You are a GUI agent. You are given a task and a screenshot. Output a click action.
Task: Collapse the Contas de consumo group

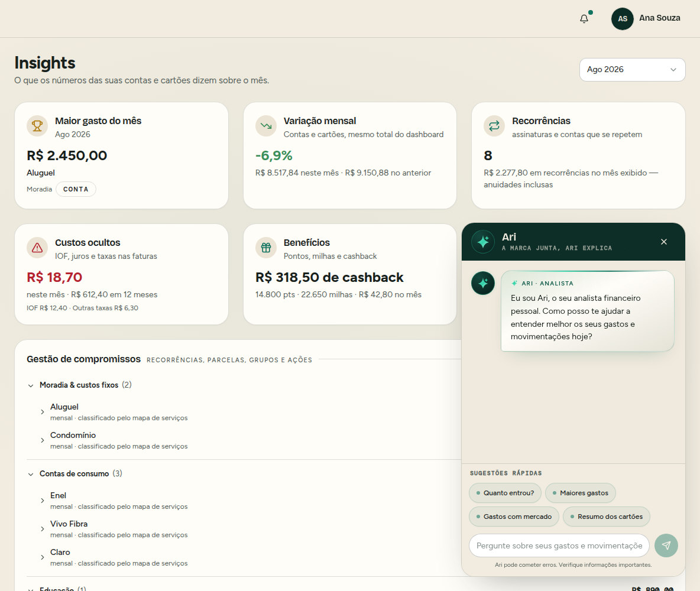(31, 474)
